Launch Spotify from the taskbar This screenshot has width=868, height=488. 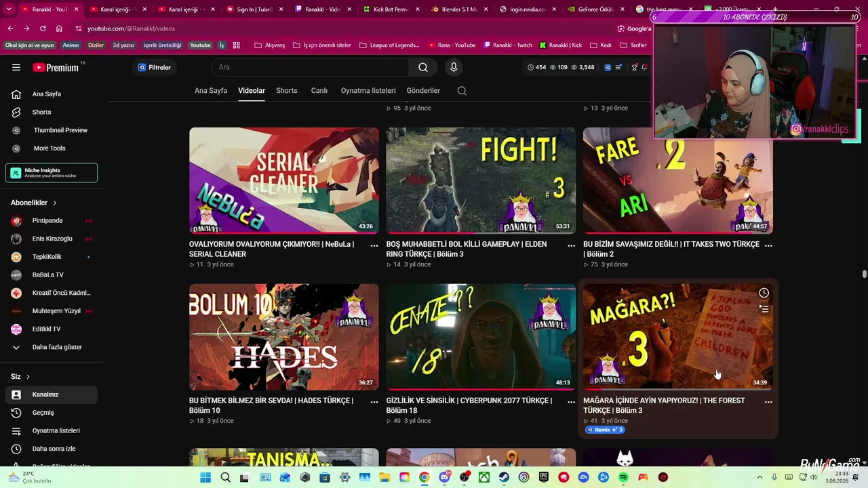click(623, 477)
